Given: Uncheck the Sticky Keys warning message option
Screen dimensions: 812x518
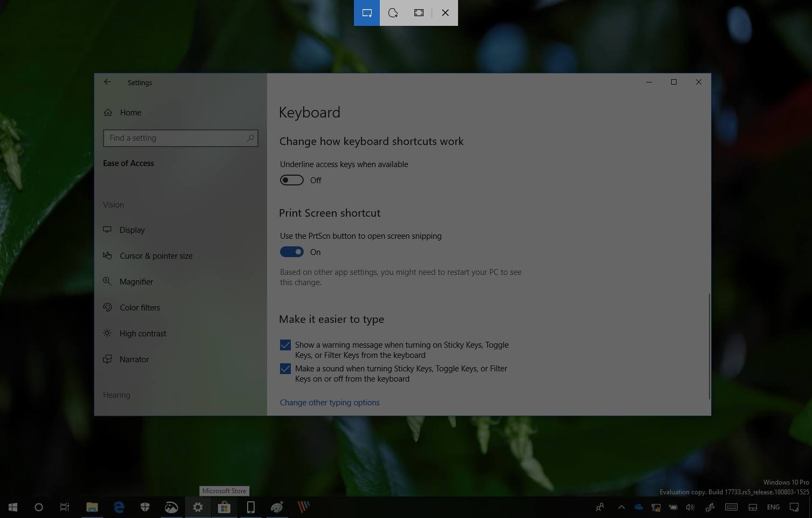Looking at the screenshot, I should [285, 345].
